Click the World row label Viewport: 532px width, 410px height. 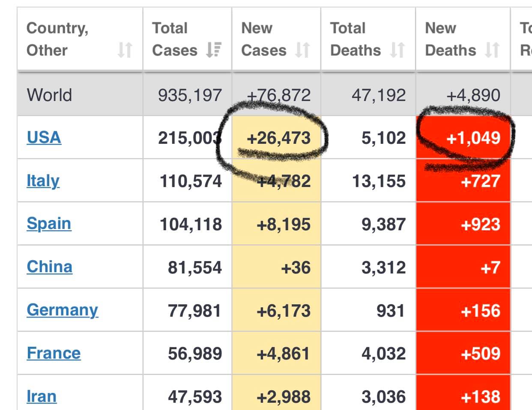point(49,95)
